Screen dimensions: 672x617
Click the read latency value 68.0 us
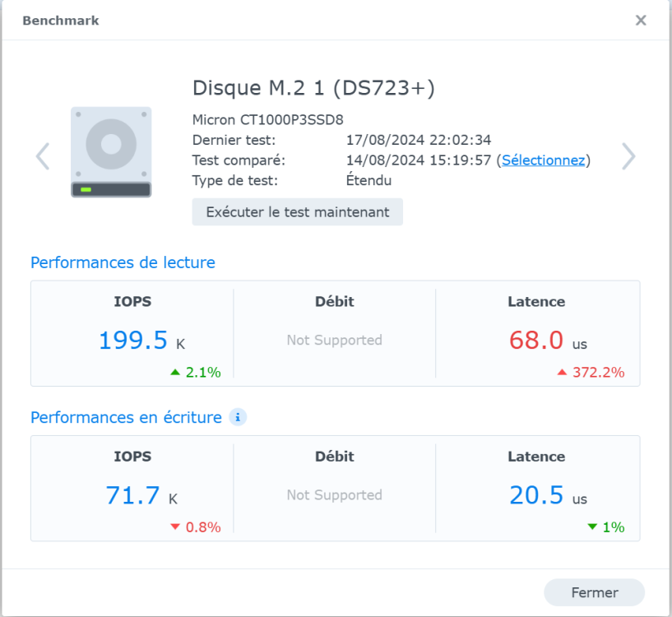[x=548, y=341]
